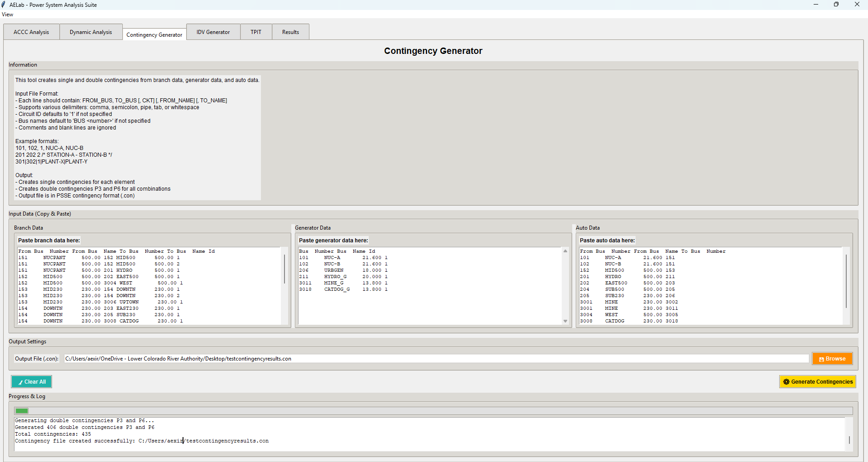The height and width of the screenshot is (462, 868).
Task: Click generator data scrollbar up arrow
Action: pos(565,251)
